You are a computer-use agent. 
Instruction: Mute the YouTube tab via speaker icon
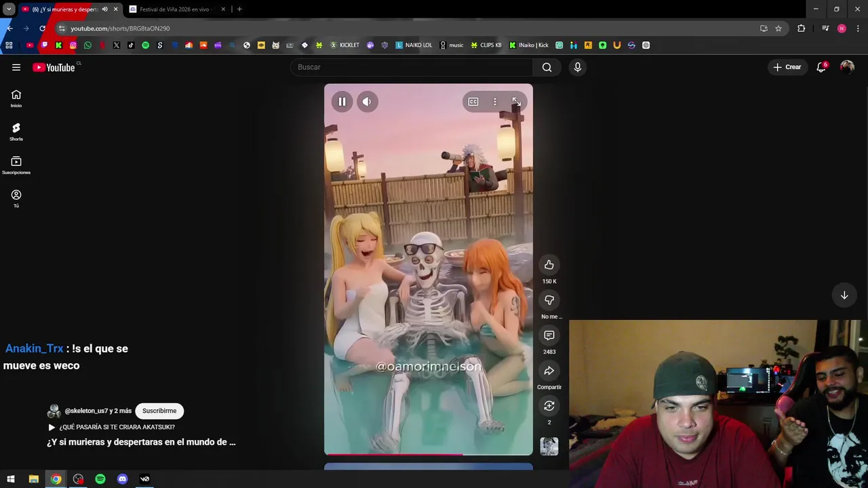tap(104, 9)
